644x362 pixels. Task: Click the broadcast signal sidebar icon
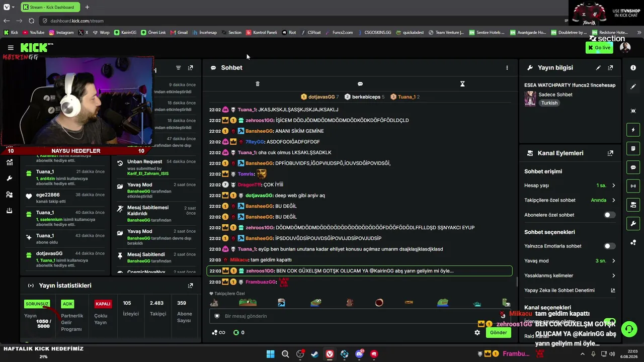pyautogui.click(x=633, y=186)
